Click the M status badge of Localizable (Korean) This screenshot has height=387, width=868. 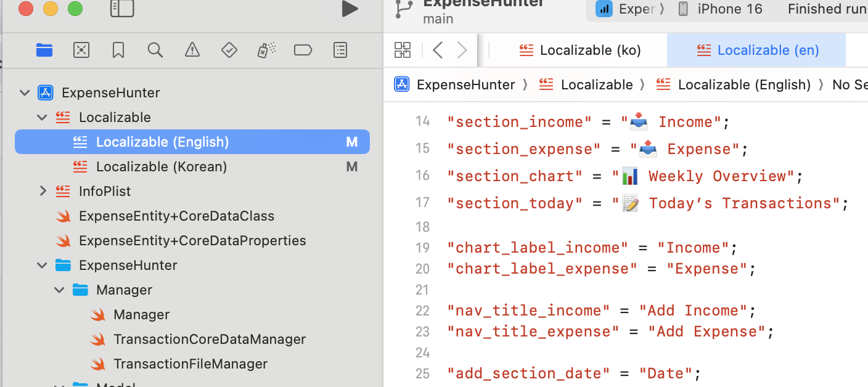coord(352,166)
